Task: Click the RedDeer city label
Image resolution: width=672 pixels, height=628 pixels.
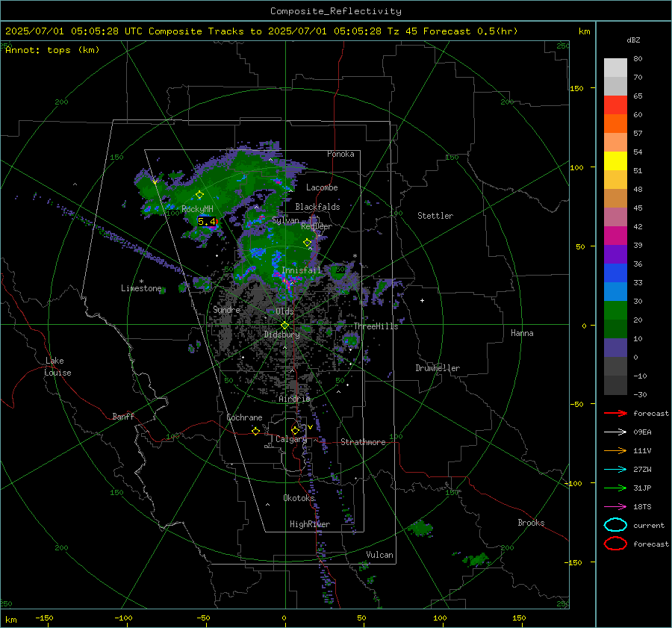Action: (x=317, y=226)
